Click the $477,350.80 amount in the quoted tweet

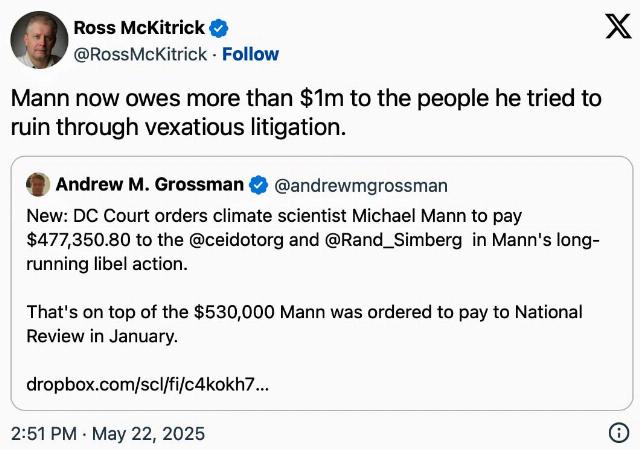coord(78,240)
